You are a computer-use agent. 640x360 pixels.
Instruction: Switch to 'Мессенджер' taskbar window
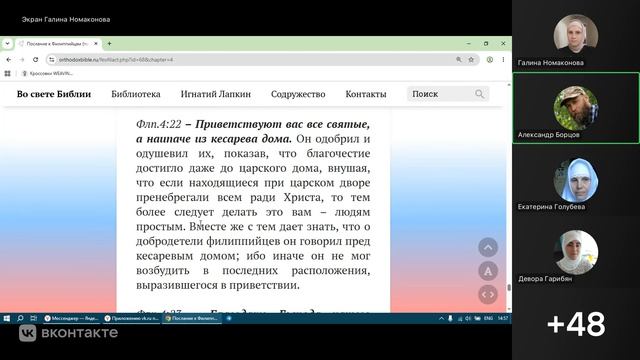point(71,318)
